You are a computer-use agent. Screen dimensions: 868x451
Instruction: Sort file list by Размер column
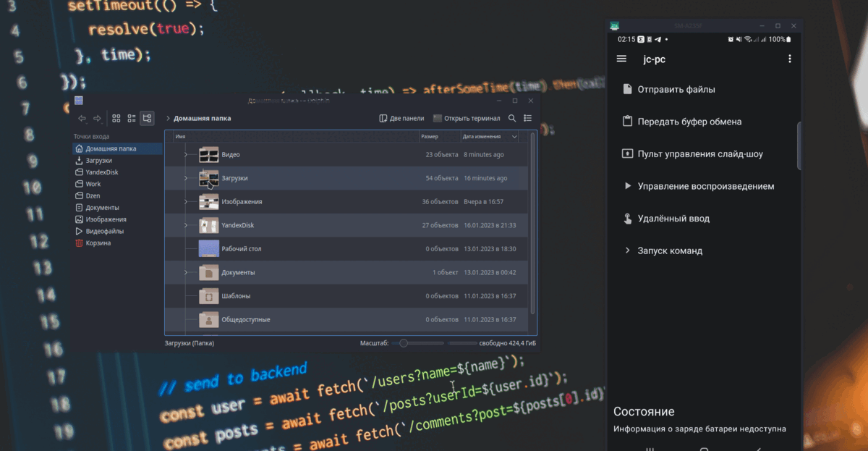coord(440,136)
